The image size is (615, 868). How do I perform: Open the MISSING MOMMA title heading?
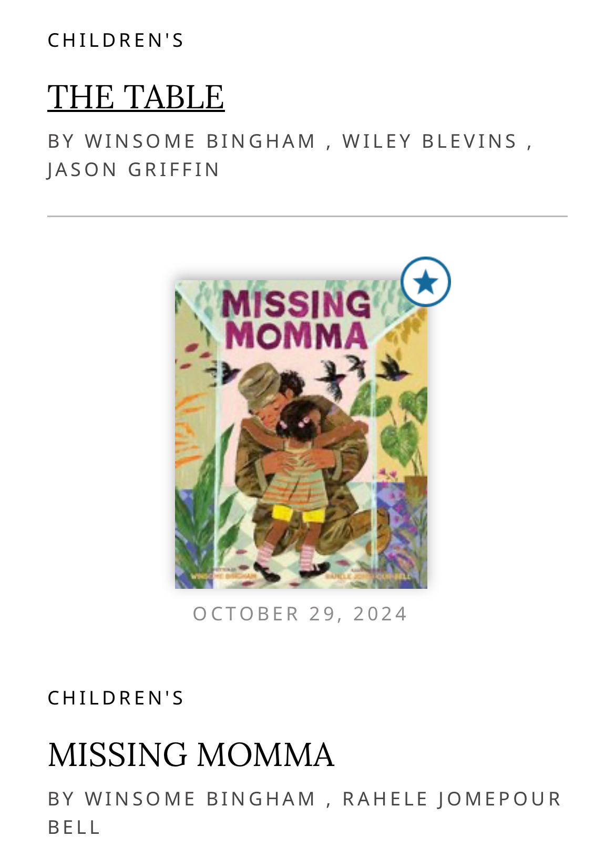point(191,755)
